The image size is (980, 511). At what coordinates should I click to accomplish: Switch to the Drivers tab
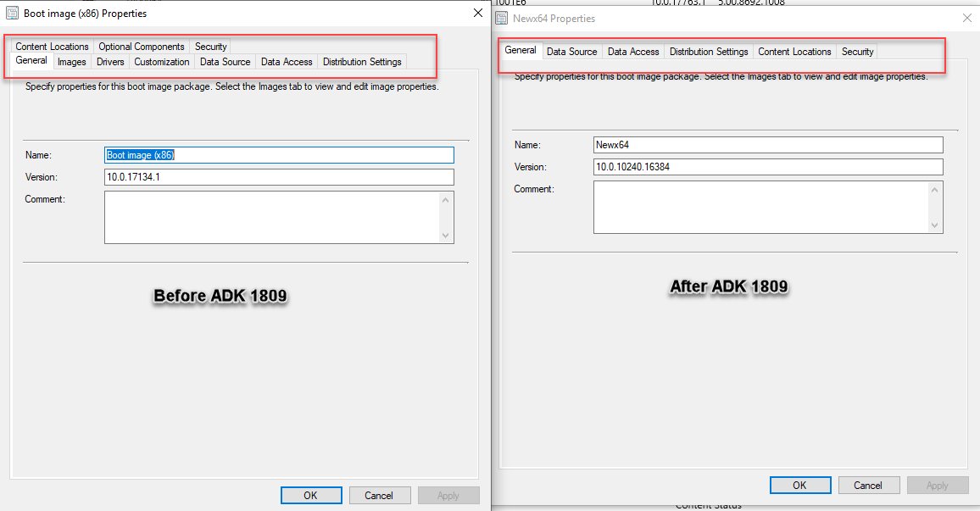coord(110,62)
